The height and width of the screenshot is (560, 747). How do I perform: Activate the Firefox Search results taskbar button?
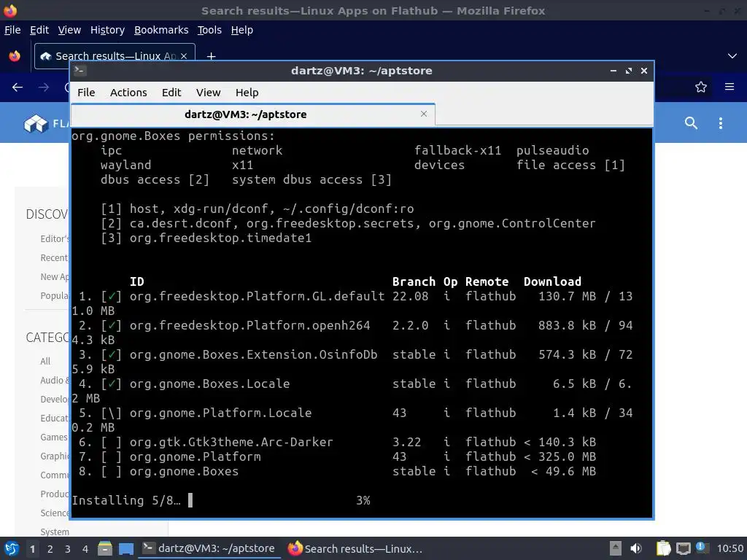[x=355, y=548]
